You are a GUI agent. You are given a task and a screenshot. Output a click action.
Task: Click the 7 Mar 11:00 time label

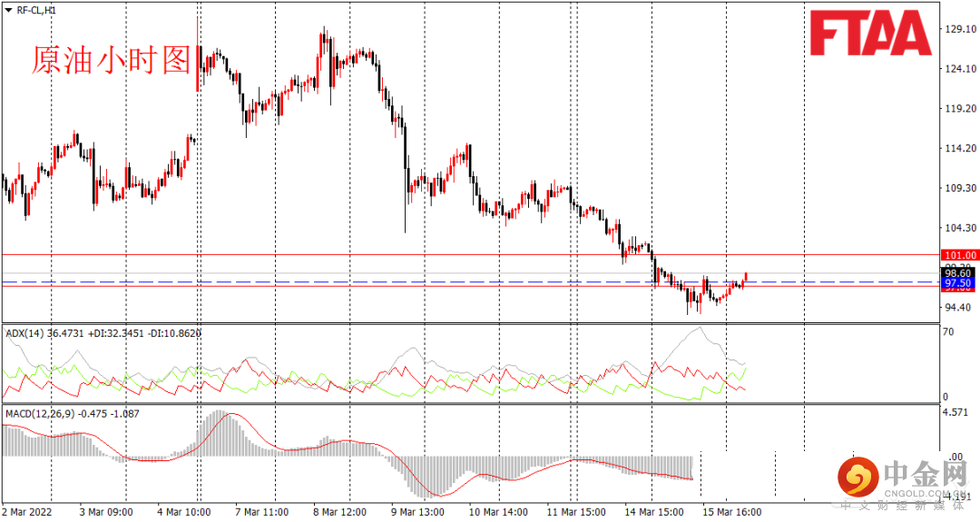click(x=262, y=512)
